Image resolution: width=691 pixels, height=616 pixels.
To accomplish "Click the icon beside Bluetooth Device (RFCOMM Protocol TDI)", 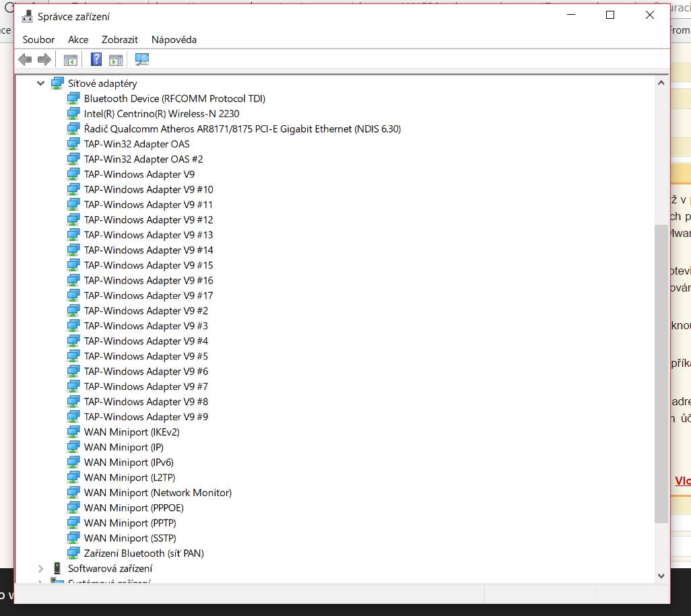I will [73, 98].
